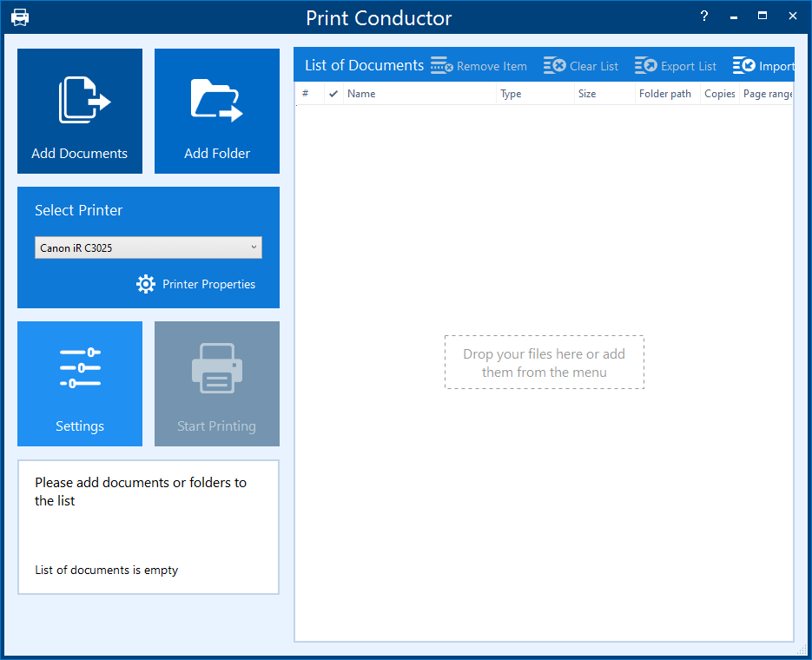Click the Page range column header
Screen dimensions: 812x660
(x=768, y=93)
